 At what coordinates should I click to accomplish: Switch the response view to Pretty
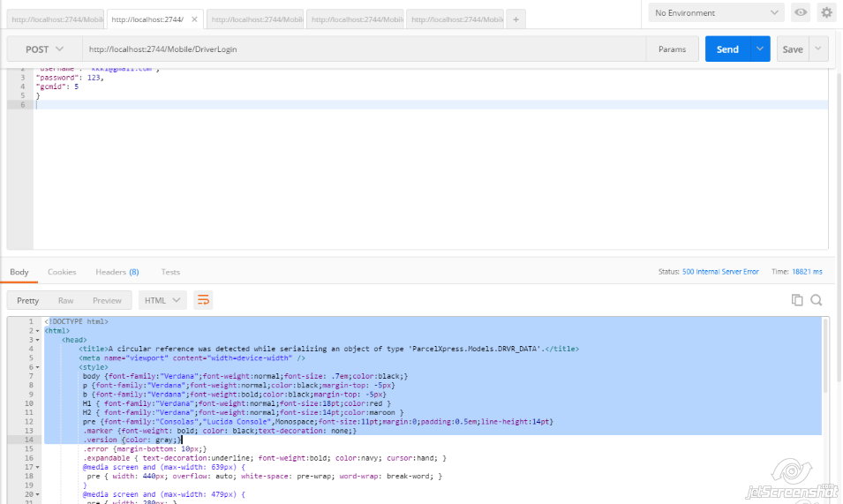(x=28, y=300)
